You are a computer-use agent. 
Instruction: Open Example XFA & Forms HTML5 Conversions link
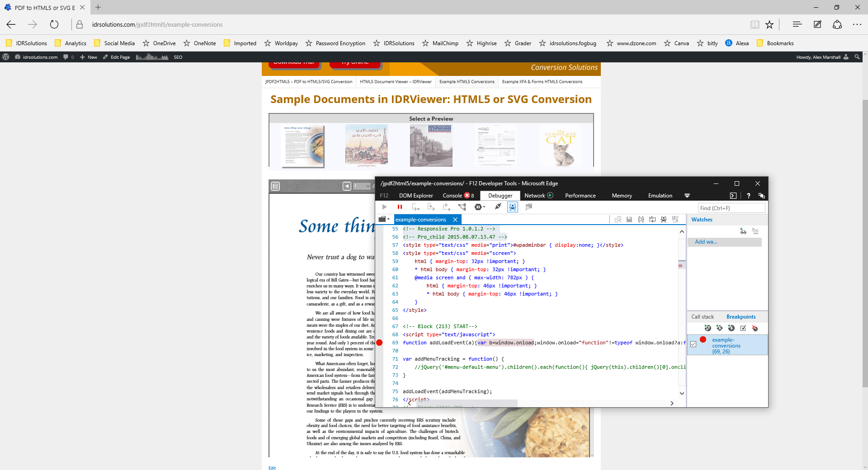tap(542, 82)
